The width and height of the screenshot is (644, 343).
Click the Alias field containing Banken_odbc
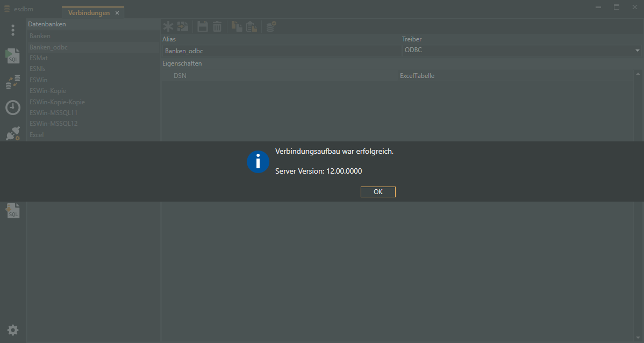pyautogui.click(x=280, y=51)
